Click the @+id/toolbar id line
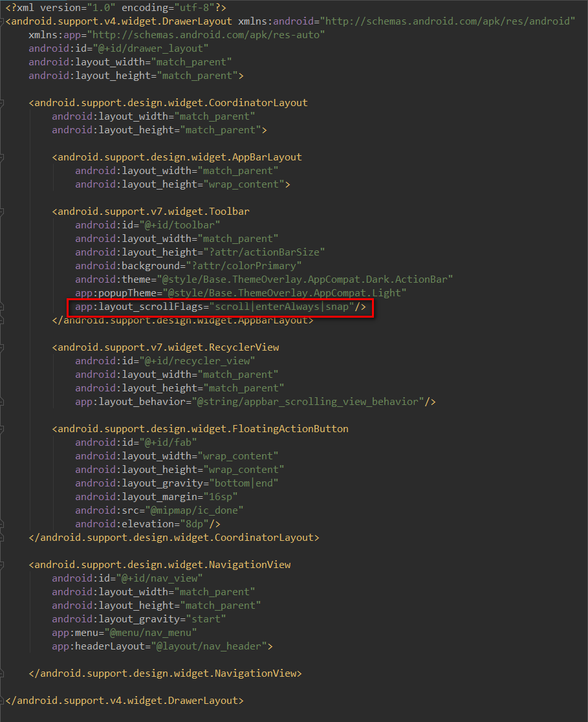 (x=147, y=224)
